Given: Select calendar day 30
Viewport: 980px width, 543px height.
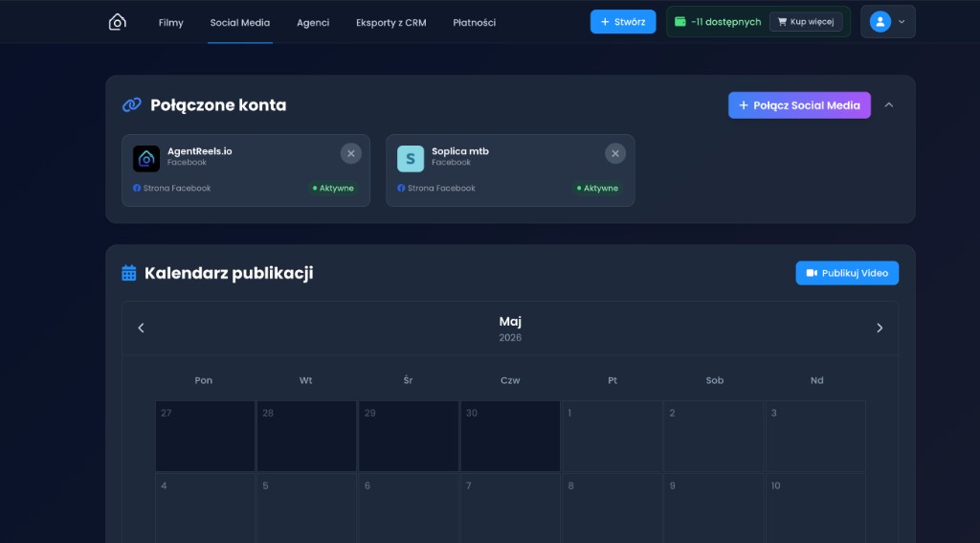Looking at the screenshot, I should (511, 436).
